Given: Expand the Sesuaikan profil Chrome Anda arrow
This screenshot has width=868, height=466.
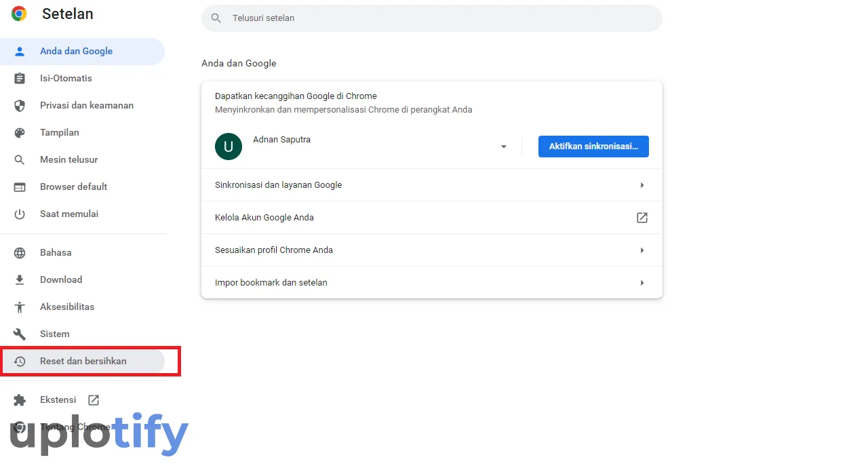Looking at the screenshot, I should 642,250.
